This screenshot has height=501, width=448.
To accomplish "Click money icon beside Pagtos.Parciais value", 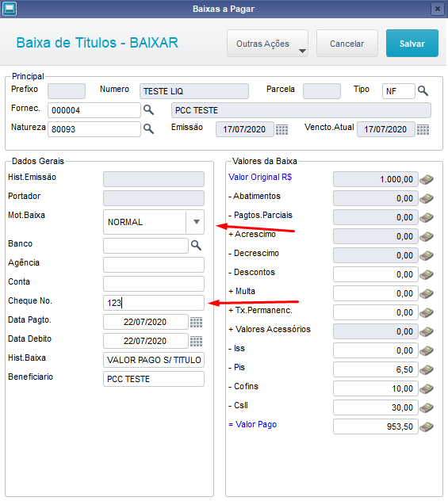I will click(427, 217).
